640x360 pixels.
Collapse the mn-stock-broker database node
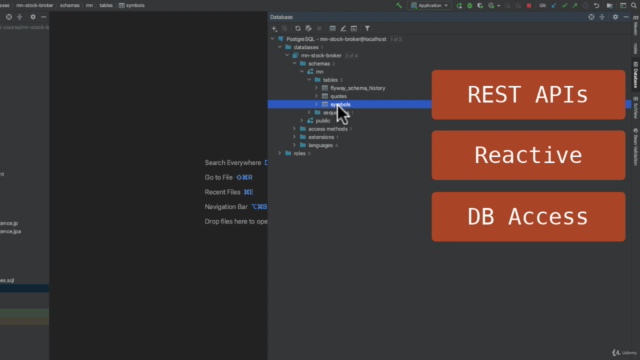287,56
